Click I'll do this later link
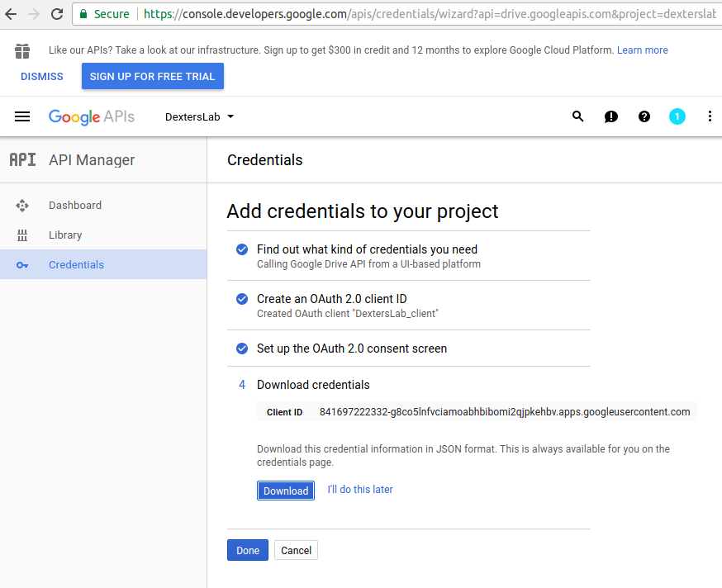This screenshot has width=722, height=588. pos(360,490)
